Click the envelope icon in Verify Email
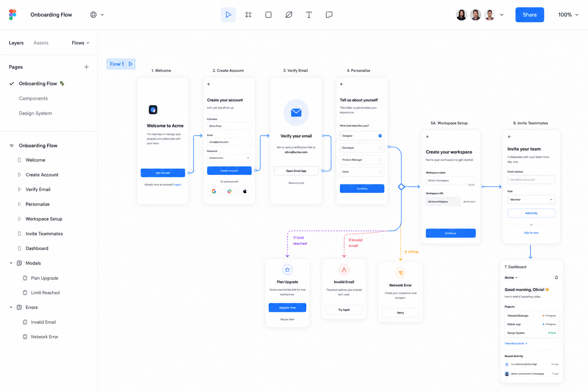This screenshot has width=588, height=392. (296, 113)
